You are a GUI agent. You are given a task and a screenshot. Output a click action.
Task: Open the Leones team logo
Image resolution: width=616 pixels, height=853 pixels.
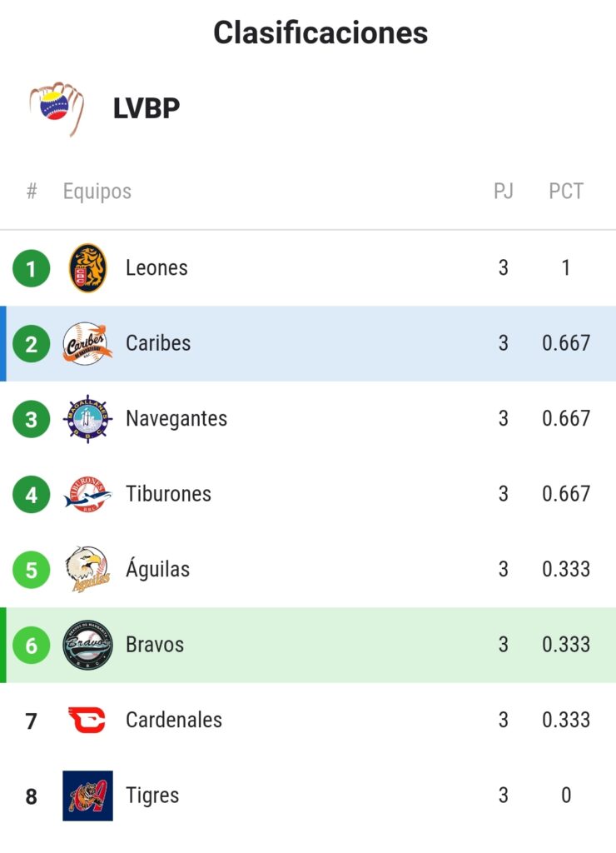point(87,268)
